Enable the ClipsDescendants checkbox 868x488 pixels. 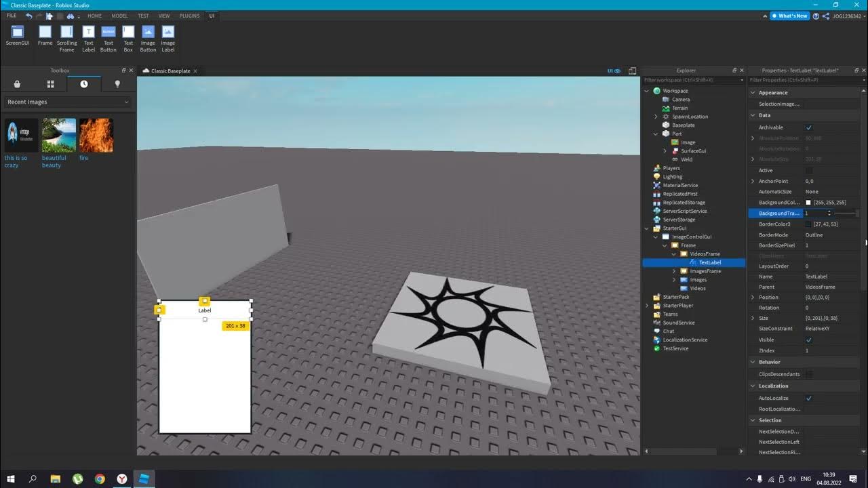point(808,374)
